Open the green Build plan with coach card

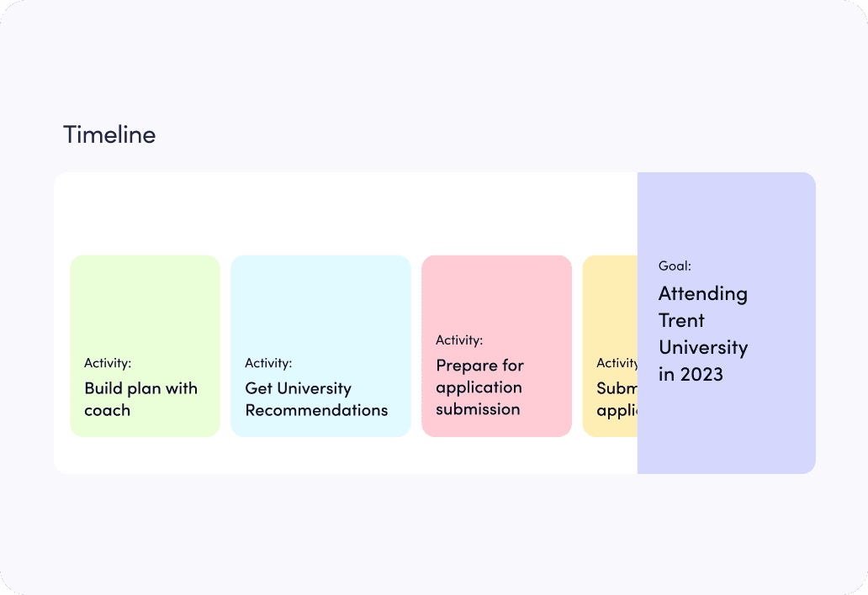145,346
